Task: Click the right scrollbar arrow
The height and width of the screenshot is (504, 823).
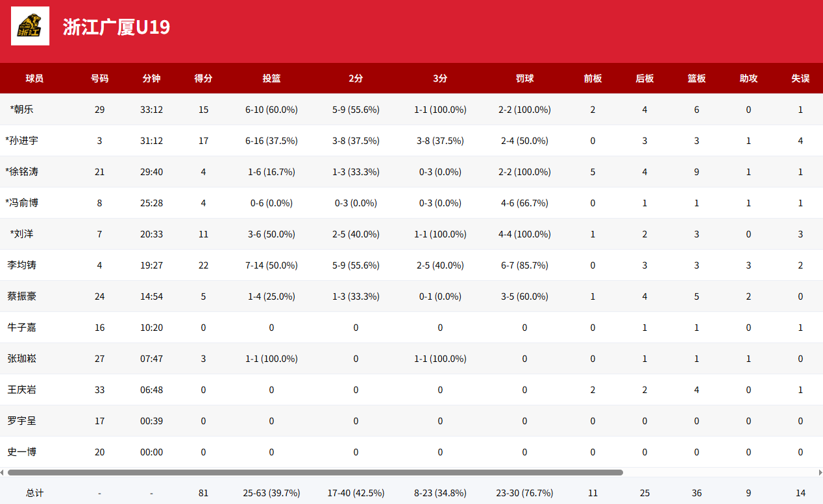Action: 820,472
